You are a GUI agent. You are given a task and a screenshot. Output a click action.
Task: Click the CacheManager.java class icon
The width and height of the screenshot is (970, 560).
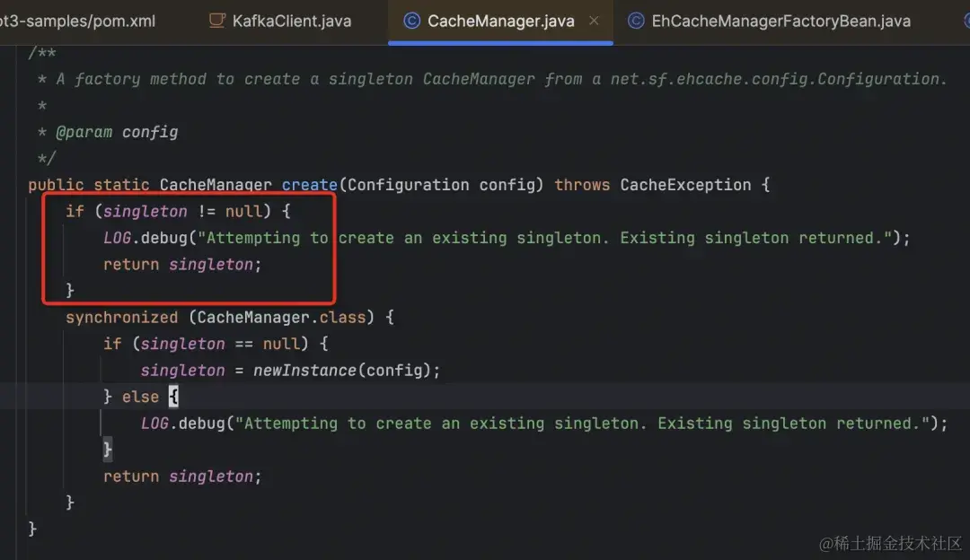point(412,21)
